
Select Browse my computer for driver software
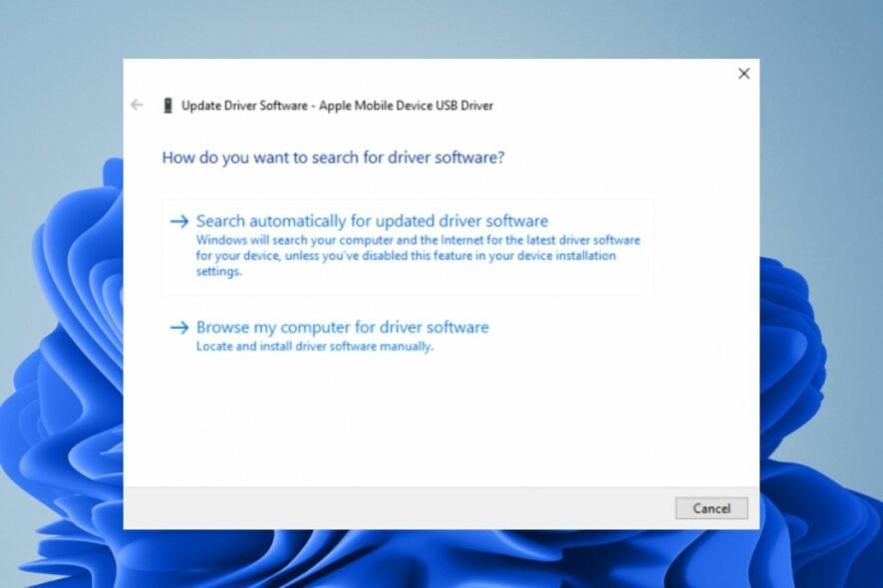point(343,327)
